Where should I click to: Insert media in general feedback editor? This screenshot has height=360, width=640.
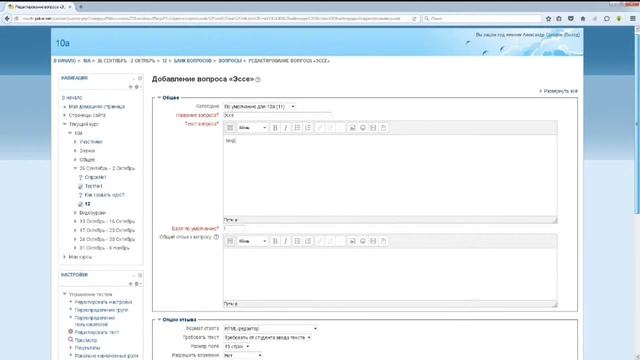373,241
